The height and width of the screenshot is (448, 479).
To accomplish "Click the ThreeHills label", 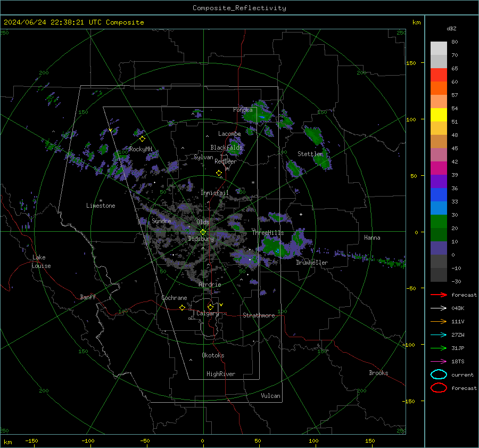I will pyautogui.click(x=268, y=233).
